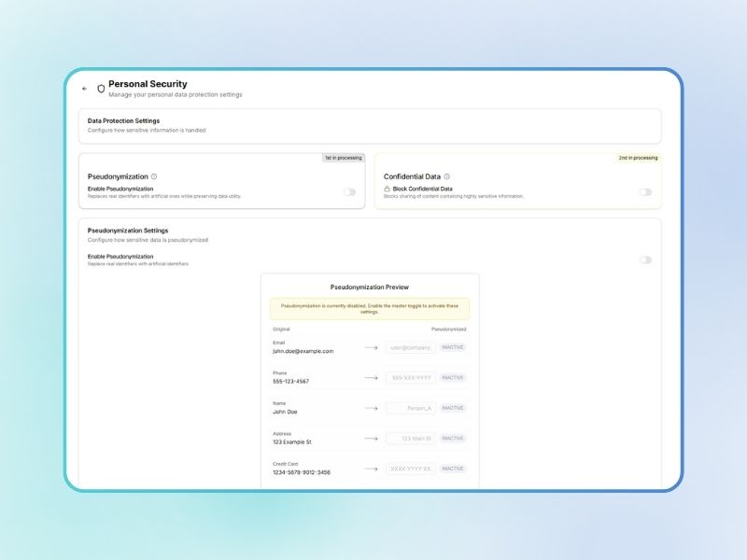Click john.doe@example.com original value
Image resolution: width=747 pixels, height=560 pixels.
(x=303, y=351)
